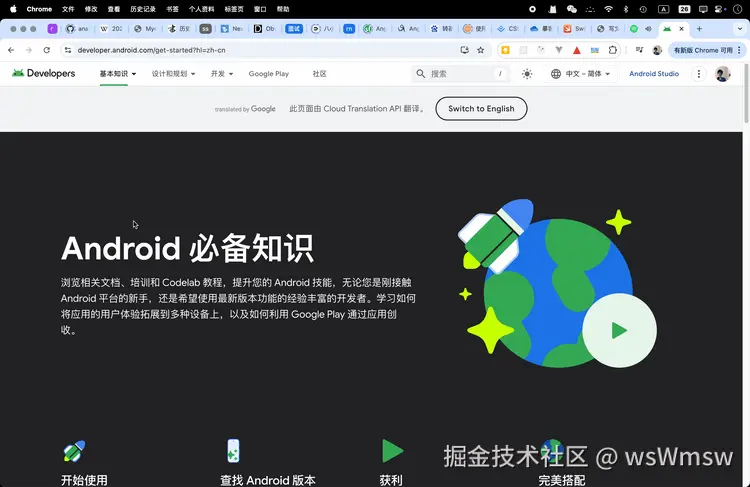Image resolution: width=750 pixels, height=487 pixels.
Task: Click the media control toolbar icon
Action: pyautogui.click(x=639, y=50)
